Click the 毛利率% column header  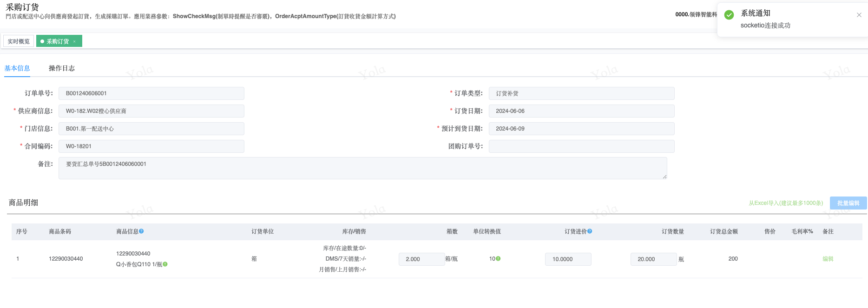(802, 231)
